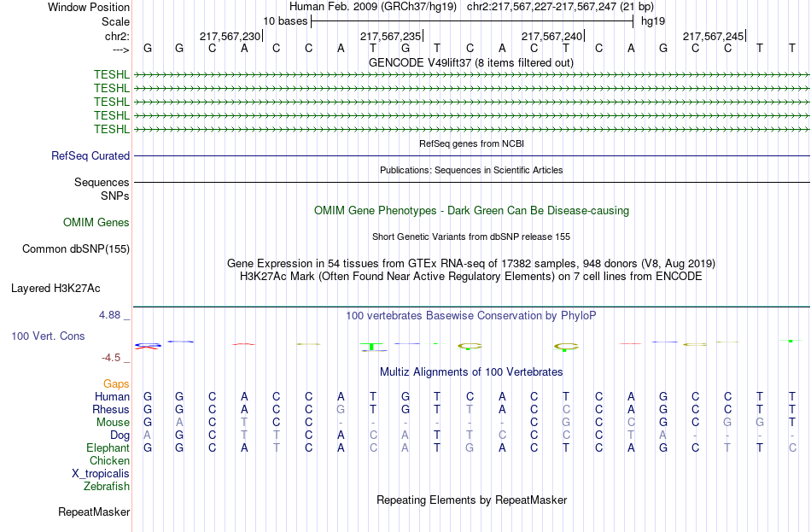
Task: Select the Chicken alignment row label
Action: click(109, 460)
